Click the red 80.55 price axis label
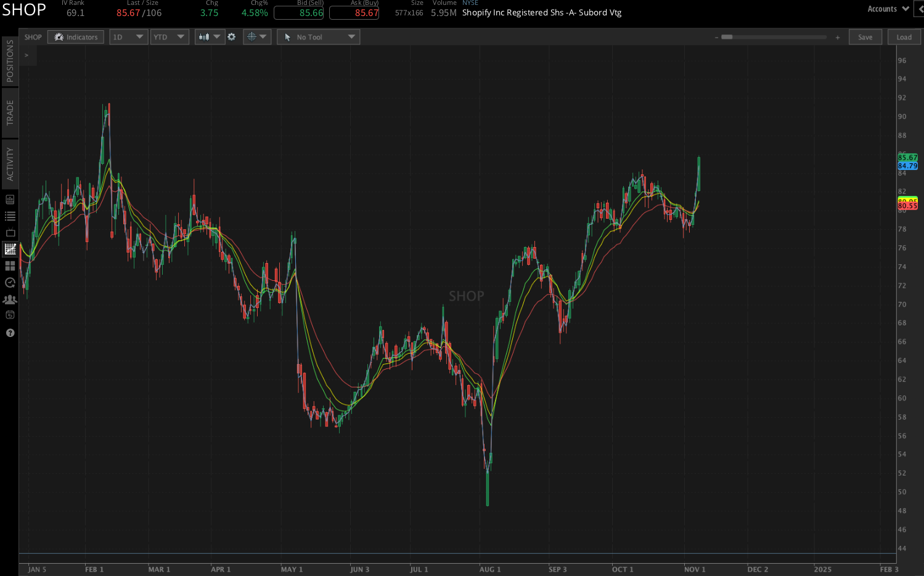The width and height of the screenshot is (924, 576). (907, 206)
